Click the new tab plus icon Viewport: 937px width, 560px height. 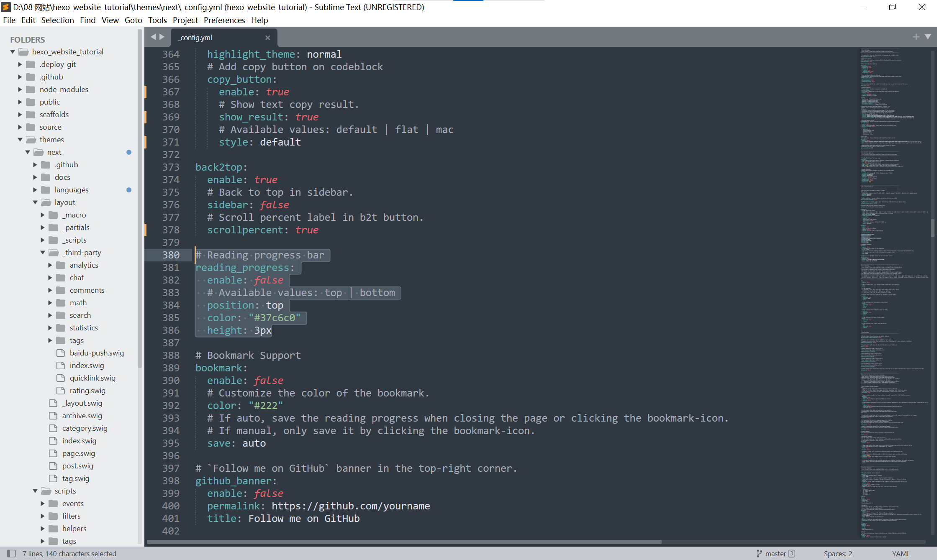(x=916, y=37)
